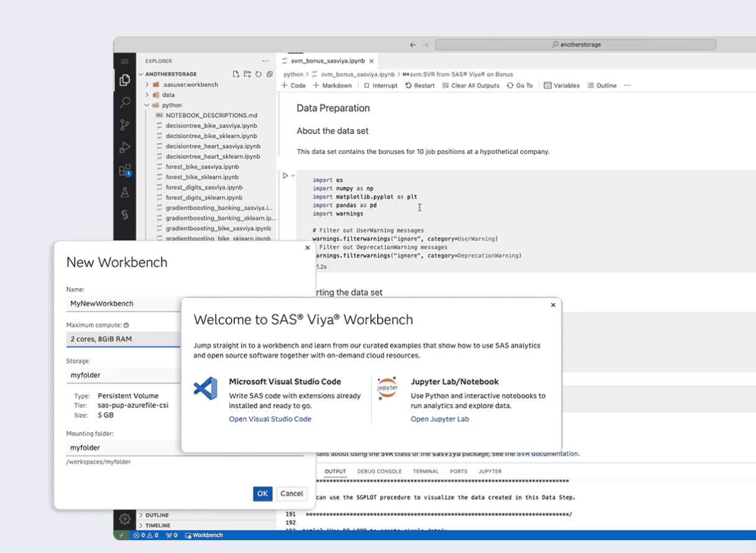Click the New File icon in Explorer
This screenshot has width=756, height=553.
tap(236, 74)
